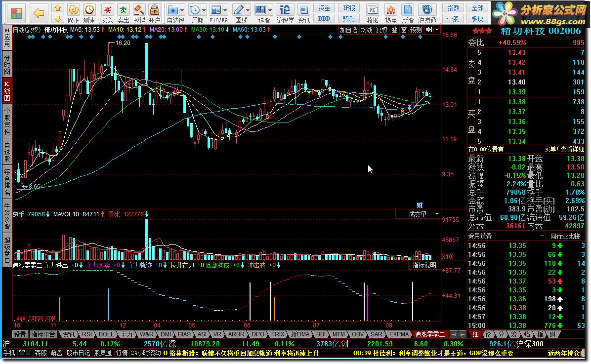Click the 资金 capital flow button
Viewport: 591px width, 364px height.
click(x=324, y=8)
